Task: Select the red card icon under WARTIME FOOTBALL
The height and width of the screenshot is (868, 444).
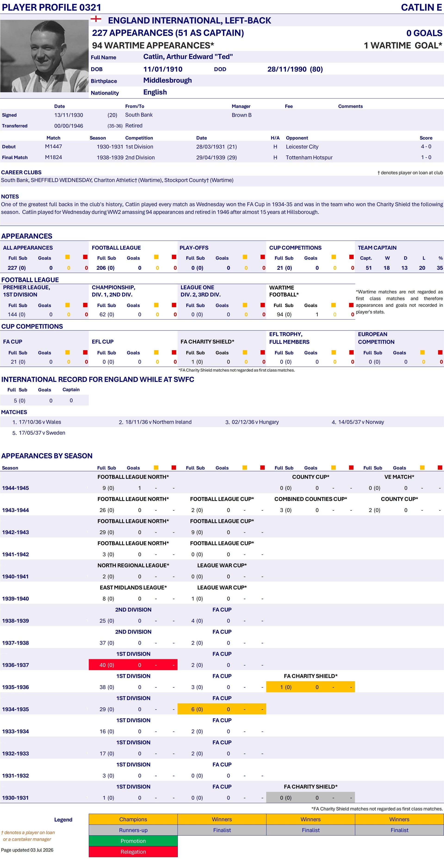Action: pyautogui.click(x=351, y=305)
